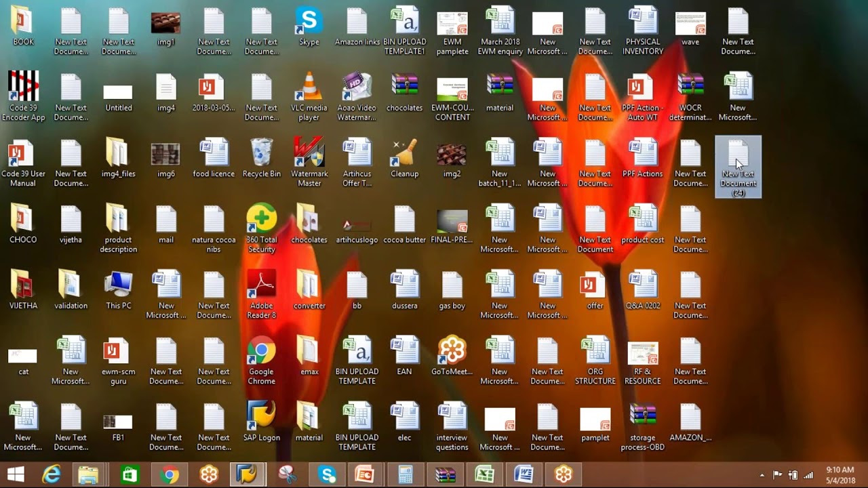Select the highlighted New Text Document (24)
The image size is (868, 488).
coord(738,167)
